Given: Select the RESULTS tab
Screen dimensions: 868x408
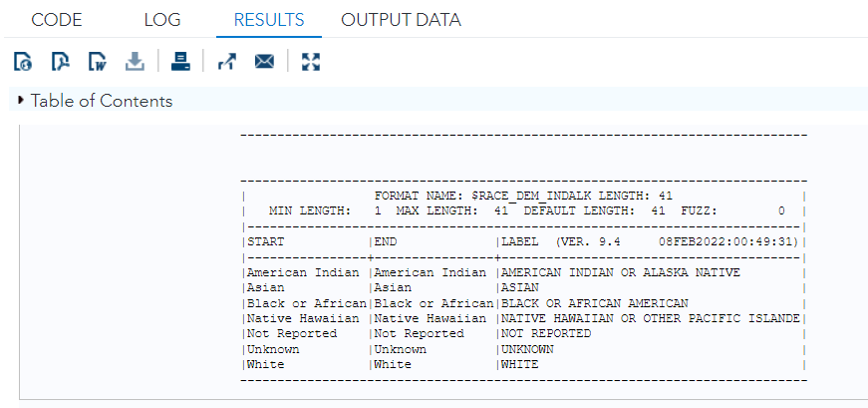Looking at the screenshot, I should 270,20.
